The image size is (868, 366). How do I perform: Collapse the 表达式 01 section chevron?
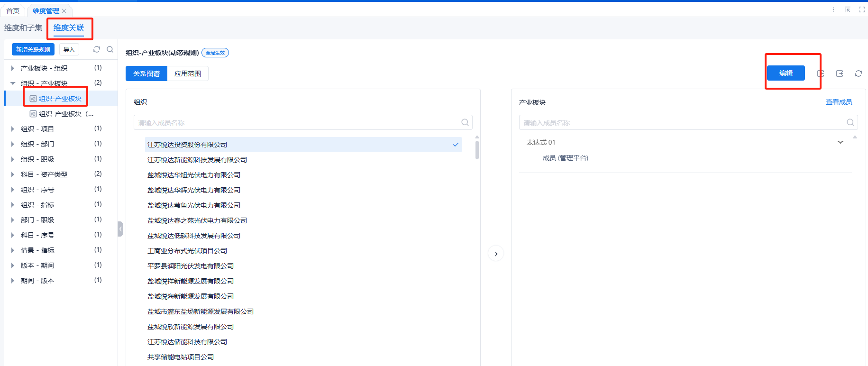pyautogui.click(x=841, y=142)
